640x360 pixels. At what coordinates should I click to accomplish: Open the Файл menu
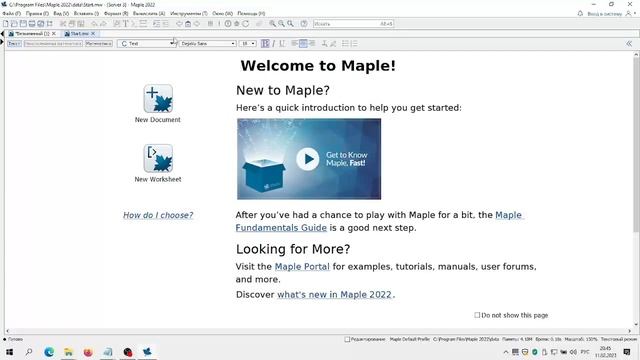coord(12,13)
